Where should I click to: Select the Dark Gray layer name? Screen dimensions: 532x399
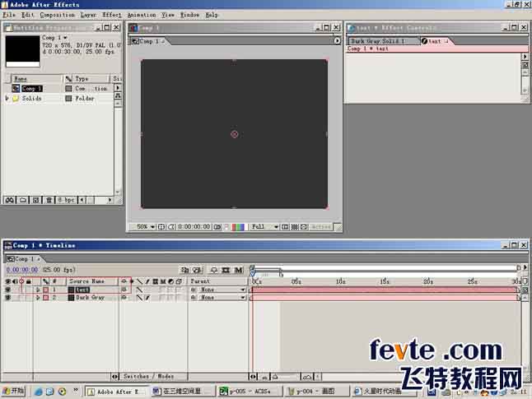tap(90, 298)
